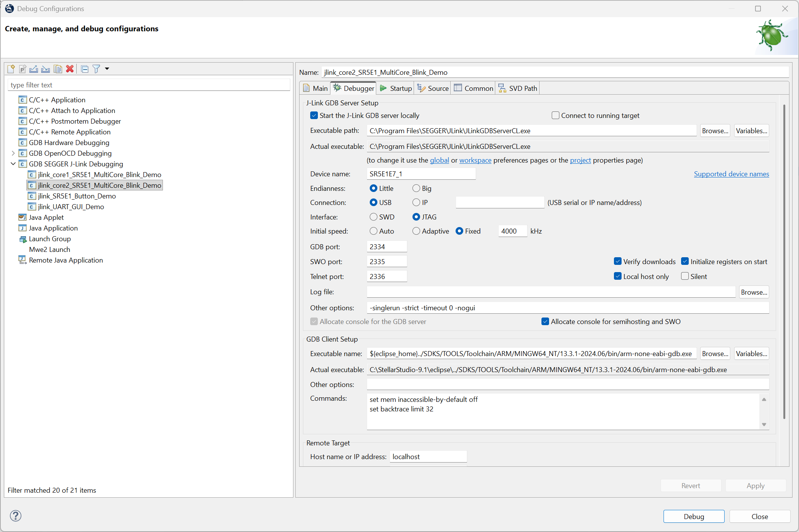
Task: Click the New configuration prototype icon
Action: coord(23,69)
